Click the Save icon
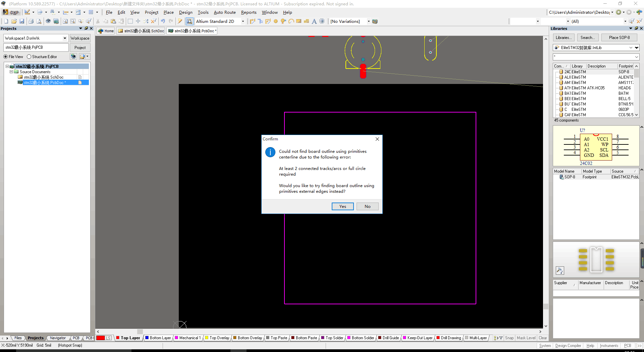The width and height of the screenshot is (644, 352). click(22, 21)
